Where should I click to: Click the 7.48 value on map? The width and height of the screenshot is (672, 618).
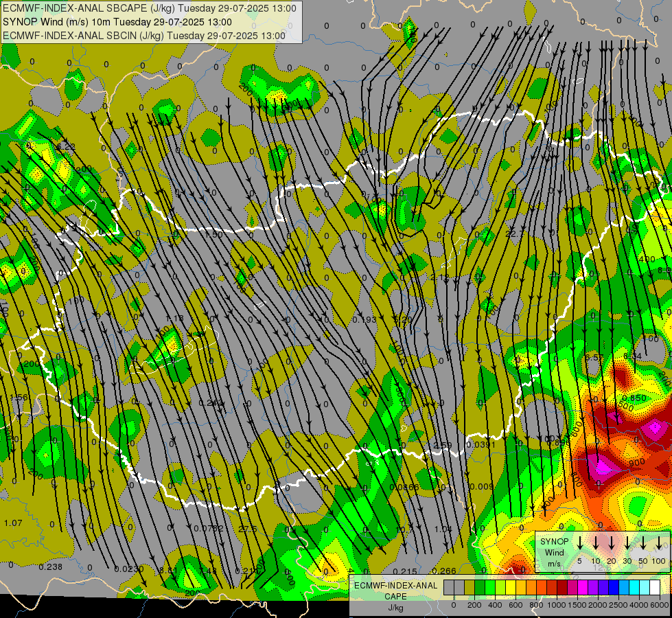pos(208,571)
